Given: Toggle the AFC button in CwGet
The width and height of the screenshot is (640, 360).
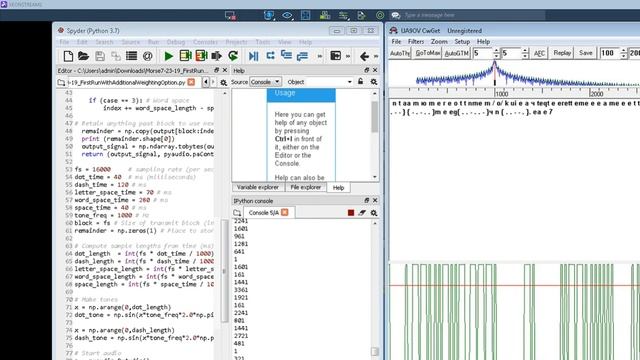Looking at the screenshot, I should [539, 53].
